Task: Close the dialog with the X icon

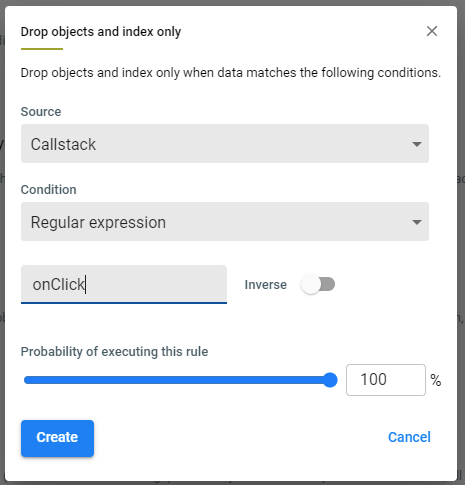Action: tap(432, 31)
